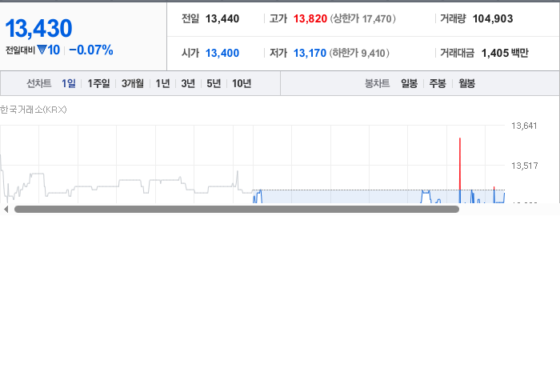Click the 13,517 axis label

(x=524, y=166)
